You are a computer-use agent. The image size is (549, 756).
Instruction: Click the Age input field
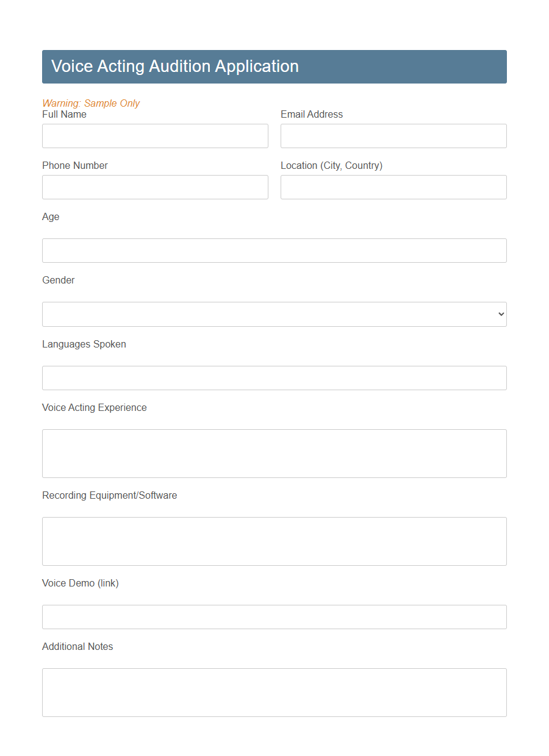[x=274, y=250]
